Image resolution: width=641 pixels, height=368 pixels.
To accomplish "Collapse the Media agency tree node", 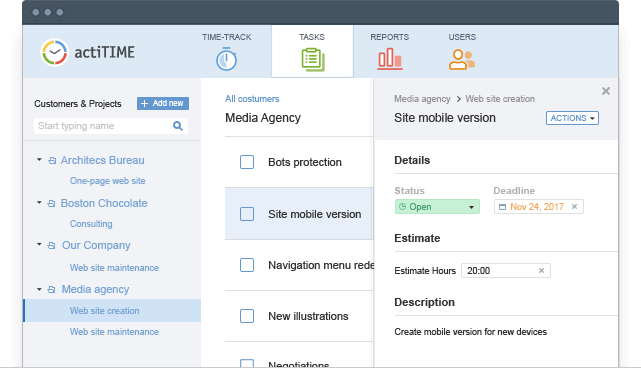I will pyautogui.click(x=39, y=289).
